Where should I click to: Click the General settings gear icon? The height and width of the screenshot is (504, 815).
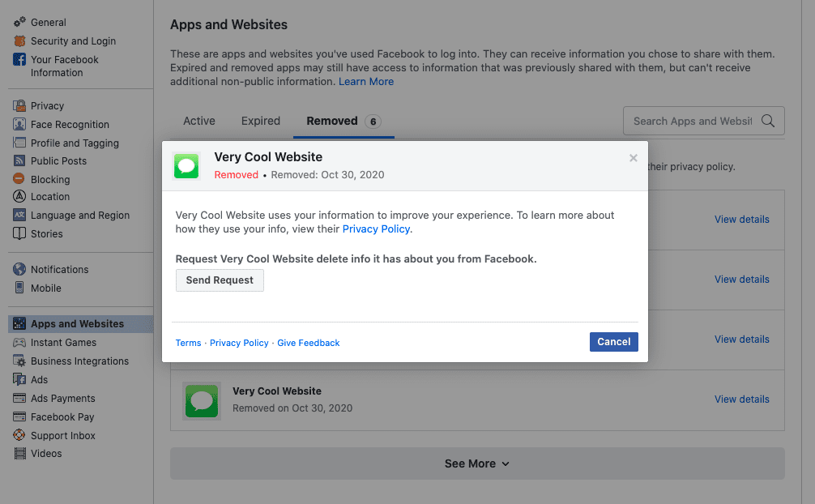coord(19,22)
